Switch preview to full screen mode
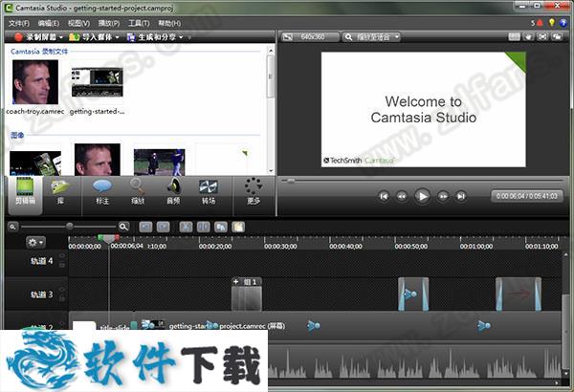The image size is (574, 392). tap(542, 37)
